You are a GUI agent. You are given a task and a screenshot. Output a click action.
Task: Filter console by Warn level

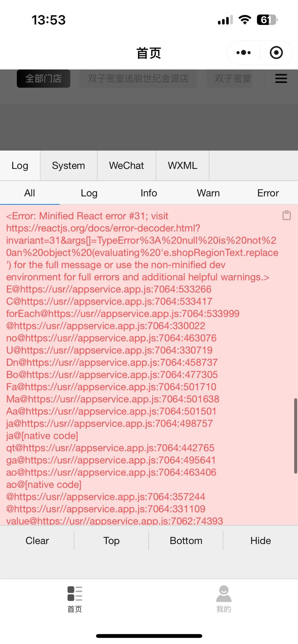(x=208, y=193)
